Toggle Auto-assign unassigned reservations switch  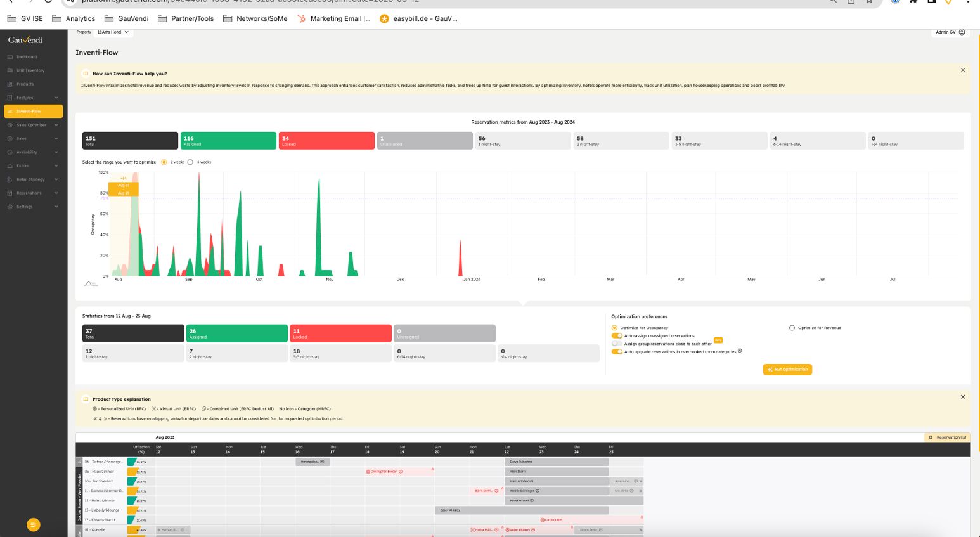pyautogui.click(x=617, y=336)
